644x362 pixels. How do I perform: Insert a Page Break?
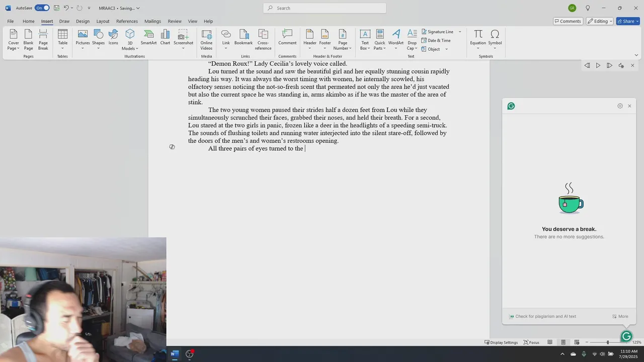43,40
